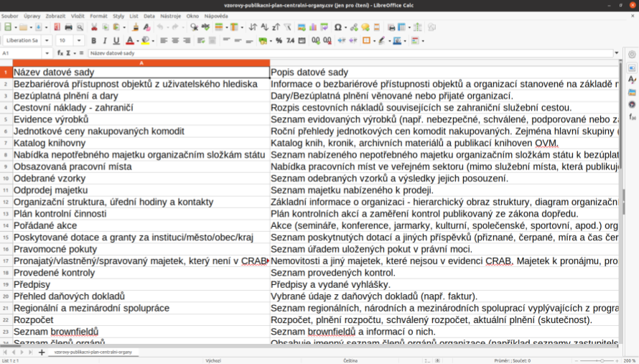This screenshot has width=639, height=364.
Task: Toggle Bold formatting
Action: coord(93,41)
